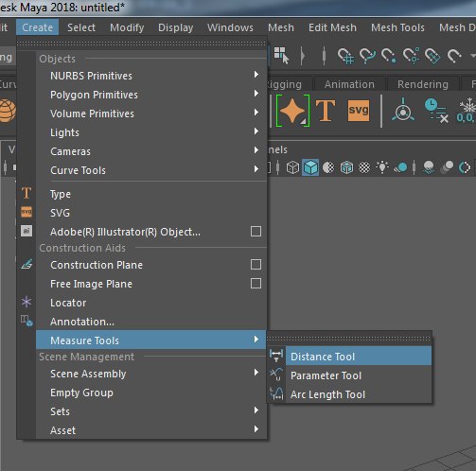
Task: Click the Annotation menu icon
Action: coord(26,321)
